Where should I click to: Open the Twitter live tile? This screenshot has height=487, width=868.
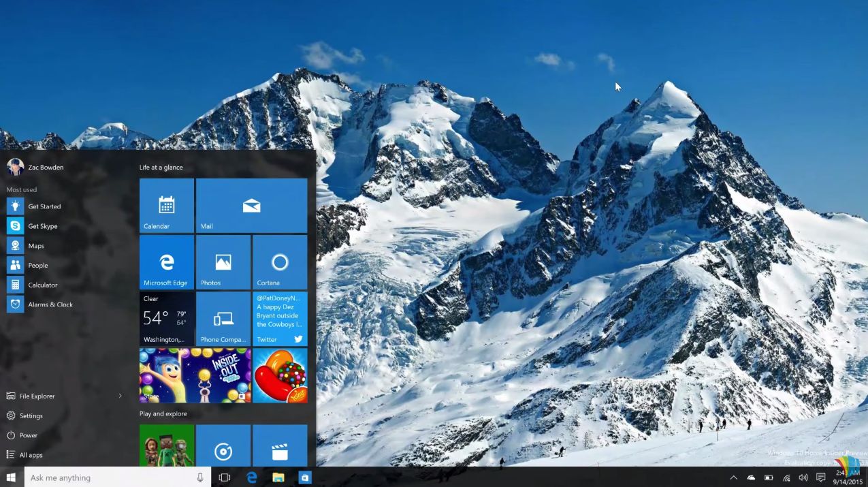point(280,319)
